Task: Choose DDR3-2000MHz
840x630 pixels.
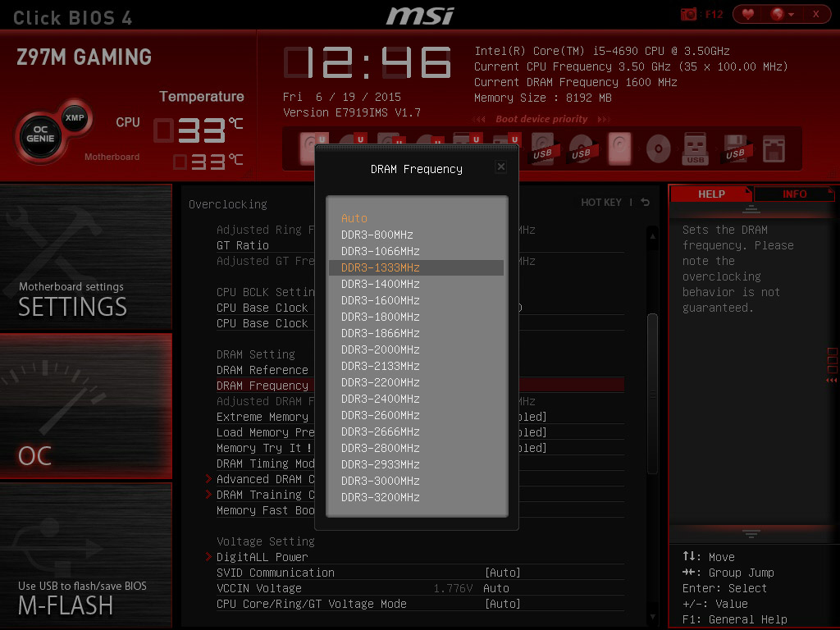Action: click(416, 349)
